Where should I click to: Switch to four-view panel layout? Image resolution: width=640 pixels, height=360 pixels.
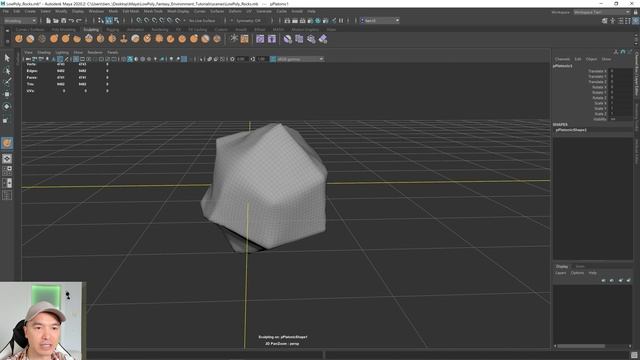[x=7, y=171]
